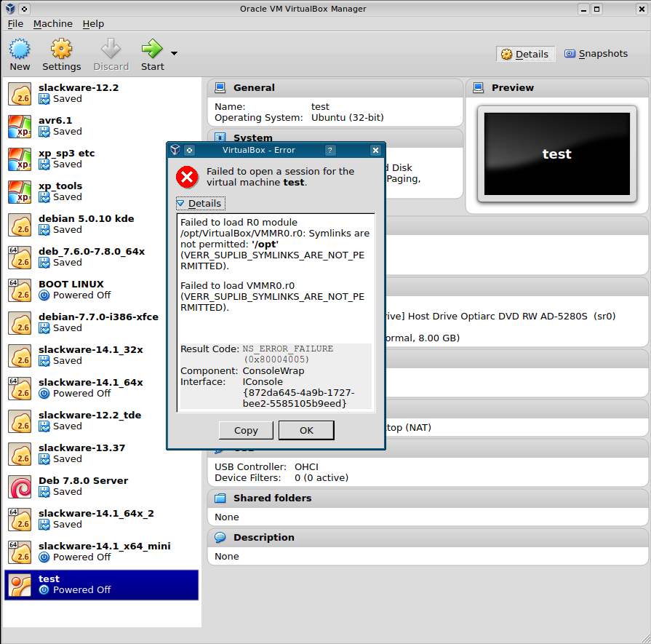The height and width of the screenshot is (644, 651).
Task: Open the Machine menu
Action: [x=53, y=24]
